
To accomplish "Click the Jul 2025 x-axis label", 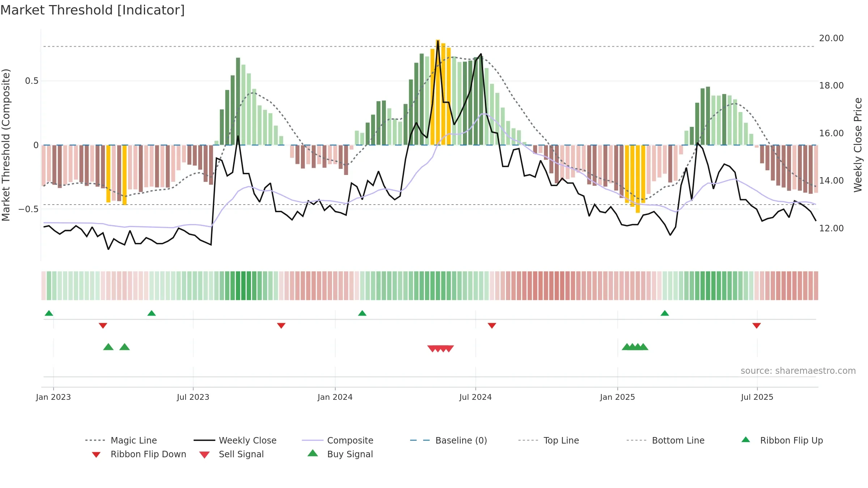I will point(757,397).
